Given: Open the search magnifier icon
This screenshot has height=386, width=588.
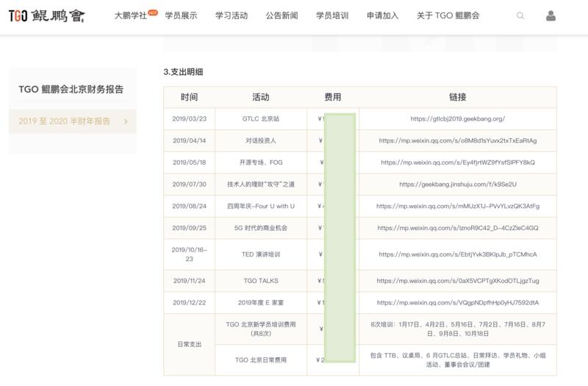Looking at the screenshot, I should tap(520, 15).
